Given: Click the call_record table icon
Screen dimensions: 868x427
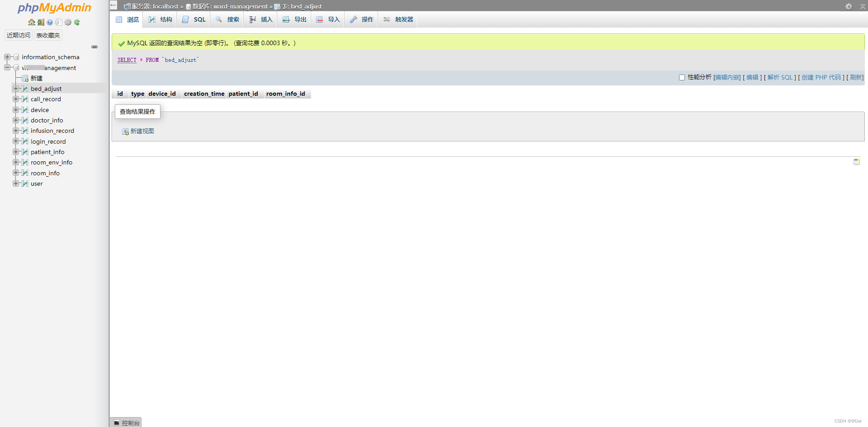Looking at the screenshot, I should click(25, 99).
